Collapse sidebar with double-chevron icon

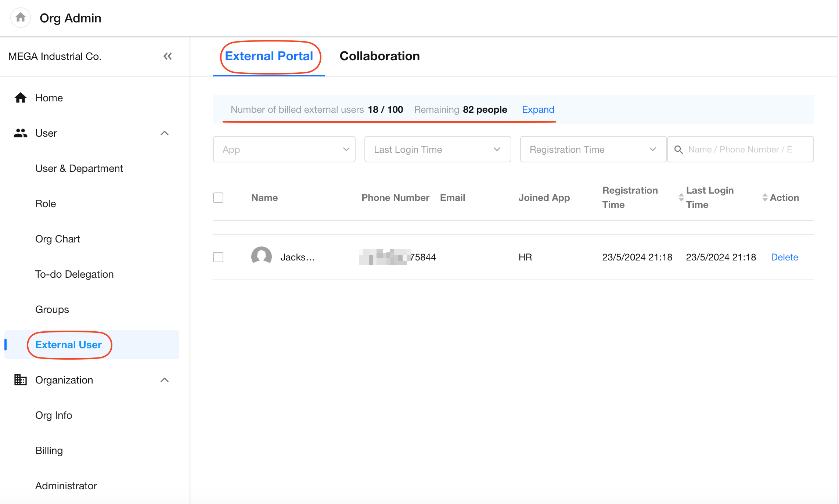click(x=168, y=56)
